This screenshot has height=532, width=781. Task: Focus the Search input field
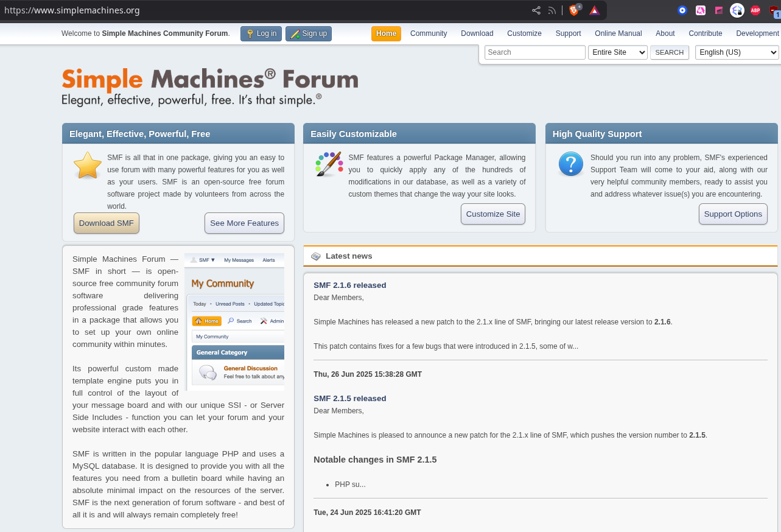click(534, 52)
